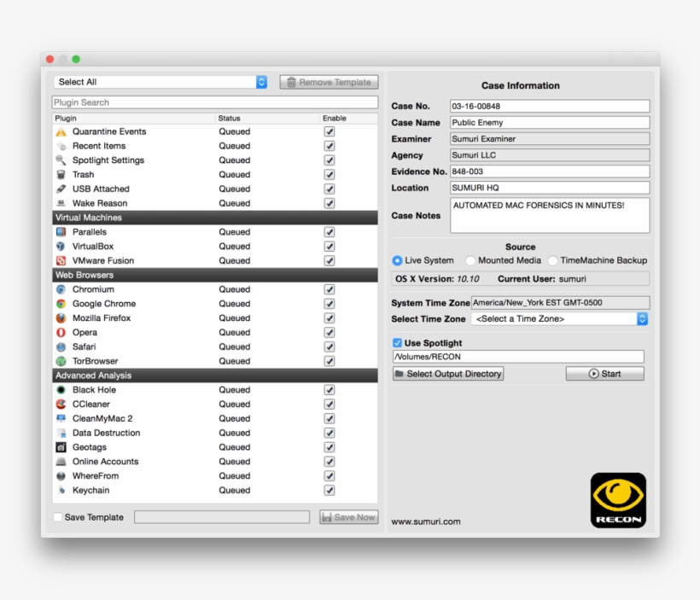Click the Evidence No. field
Viewport: 700px width, 600px height.
pos(550,172)
